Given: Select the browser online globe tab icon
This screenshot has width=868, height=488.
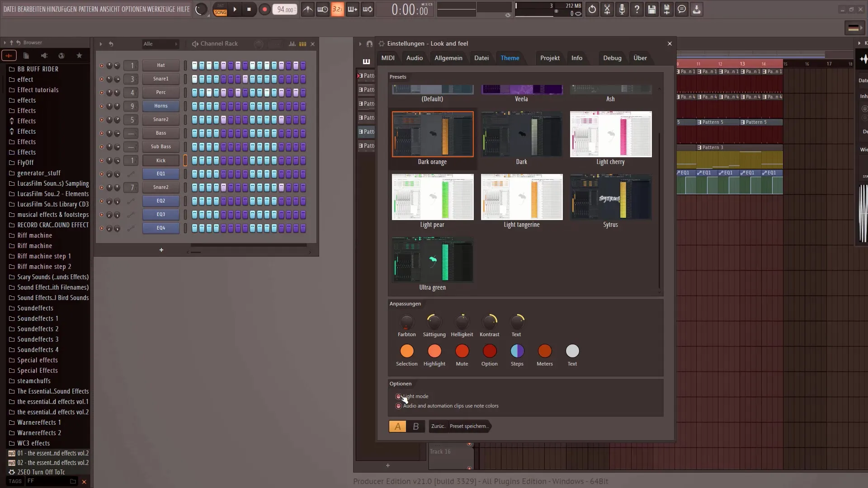Looking at the screenshot, I should 61,56.
